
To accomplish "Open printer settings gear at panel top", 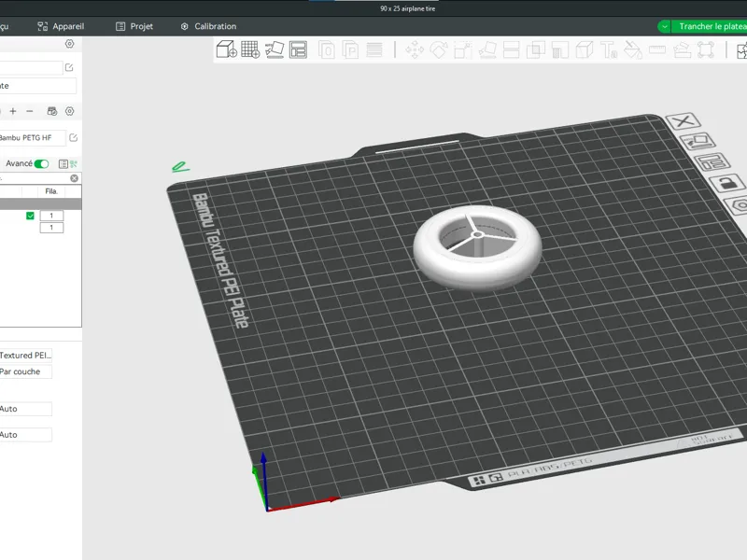I will click(69, 44).
